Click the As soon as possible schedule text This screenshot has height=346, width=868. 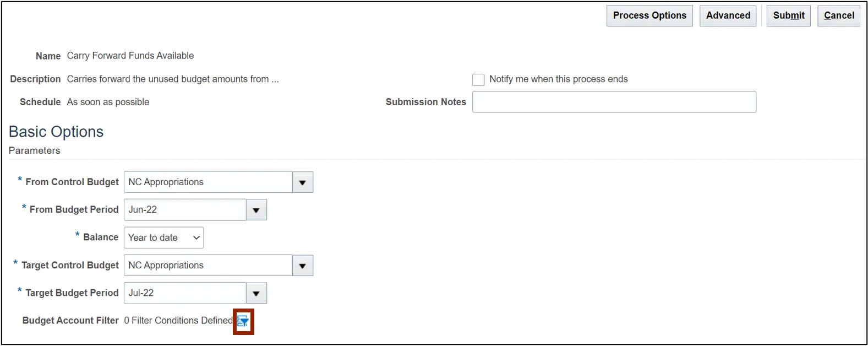click(108, 102)
